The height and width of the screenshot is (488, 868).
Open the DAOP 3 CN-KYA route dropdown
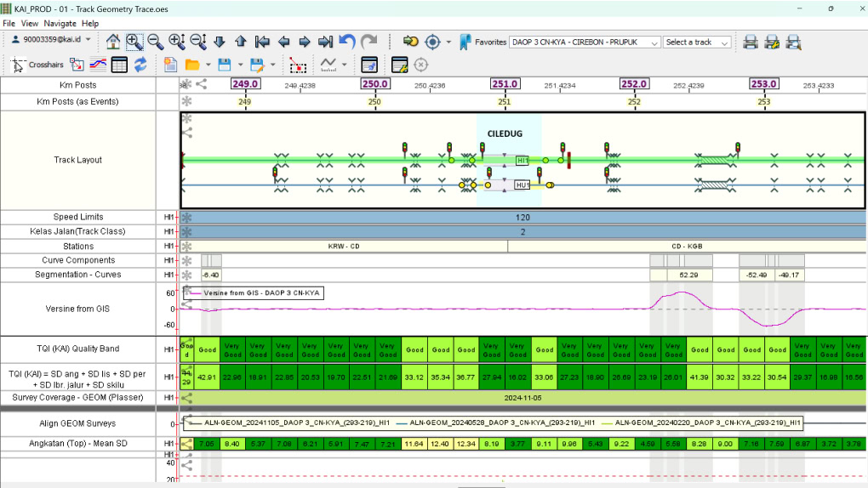(x=585, y=42)
